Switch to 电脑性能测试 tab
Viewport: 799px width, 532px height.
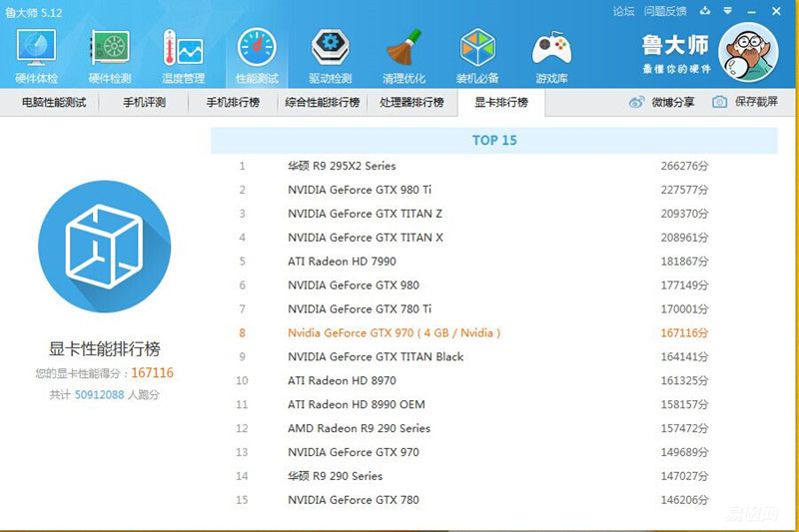54,103
